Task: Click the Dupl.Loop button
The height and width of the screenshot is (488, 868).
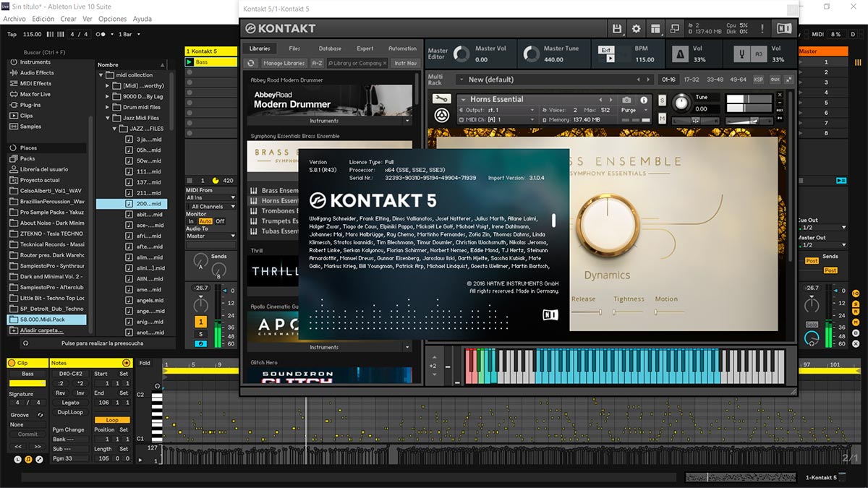Action: click(71, 412)
